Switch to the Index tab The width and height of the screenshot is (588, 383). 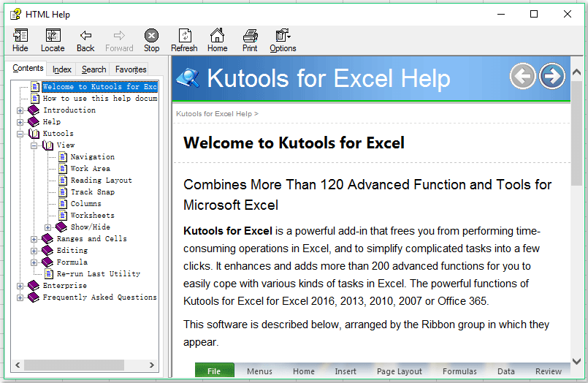coord(62,69)
